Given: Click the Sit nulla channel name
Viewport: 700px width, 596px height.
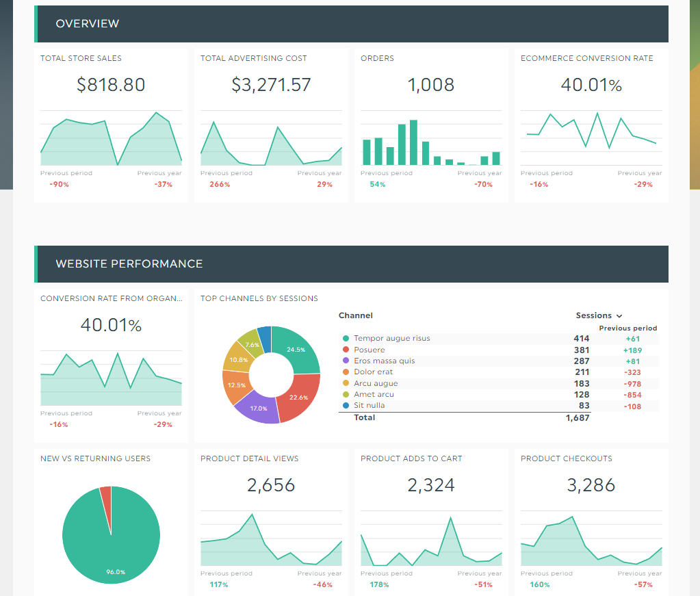Looking at the screenshot, I should [x=370, y=405].
